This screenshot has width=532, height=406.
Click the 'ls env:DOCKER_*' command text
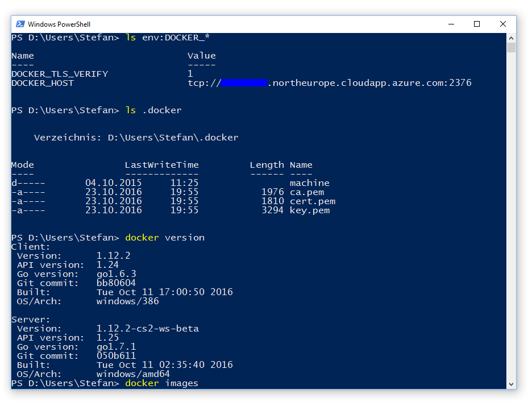click(167, 38)
